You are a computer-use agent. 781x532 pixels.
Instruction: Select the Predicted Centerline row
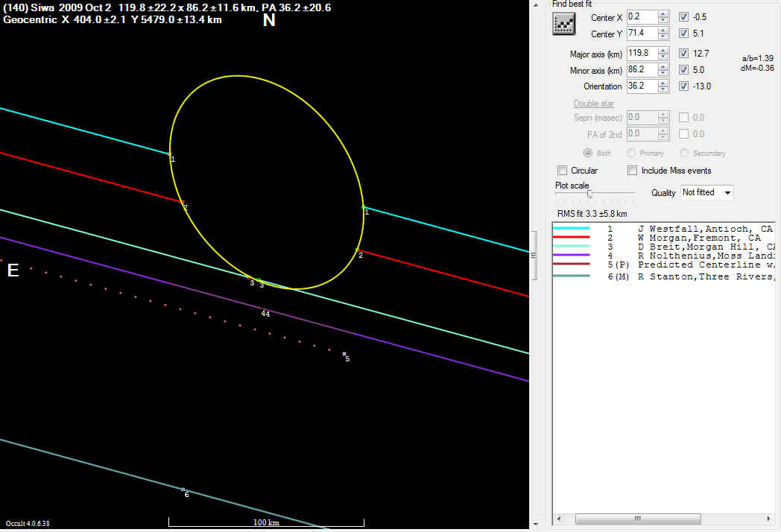coord(663,265)
